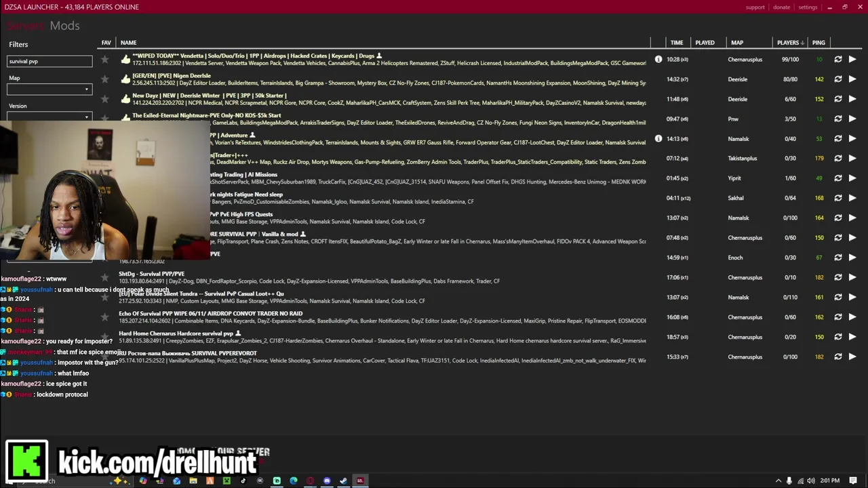Open info icon for the Vendetta server

[658, 60]
